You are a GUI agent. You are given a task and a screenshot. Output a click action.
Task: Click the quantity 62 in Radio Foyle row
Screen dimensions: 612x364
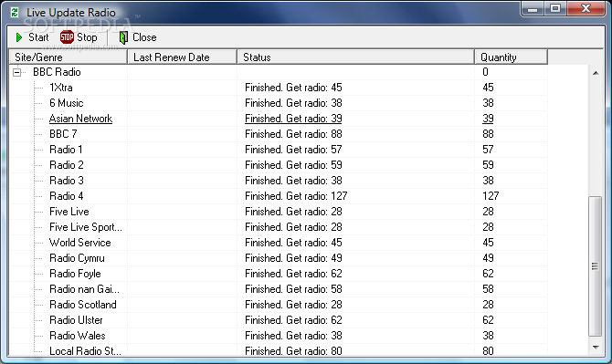click(488, 274)
